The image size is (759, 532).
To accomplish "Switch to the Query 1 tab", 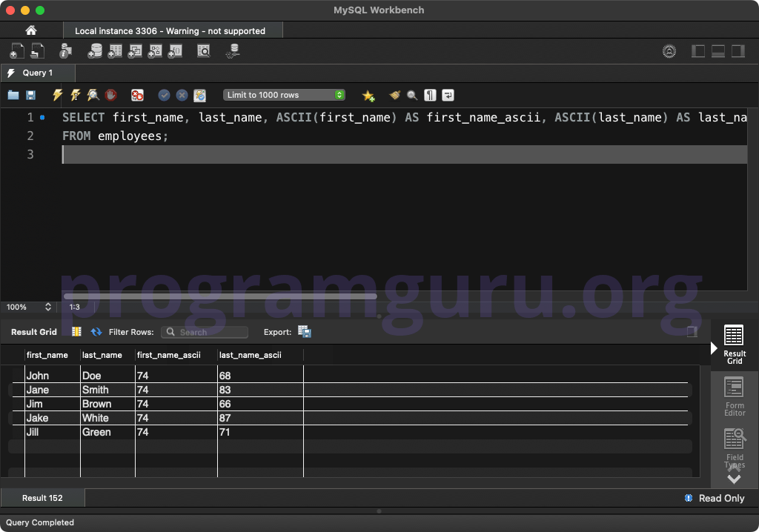I will [37, 73].
